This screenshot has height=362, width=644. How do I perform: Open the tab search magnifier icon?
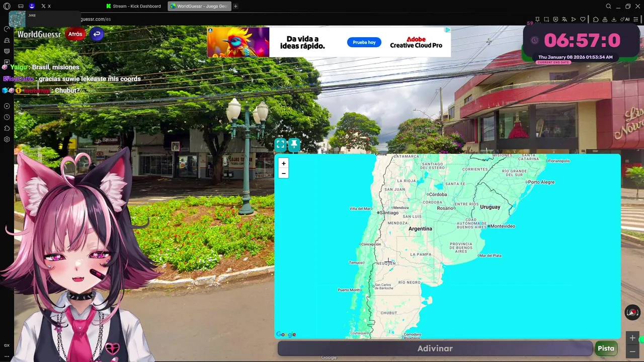(608, 6)
